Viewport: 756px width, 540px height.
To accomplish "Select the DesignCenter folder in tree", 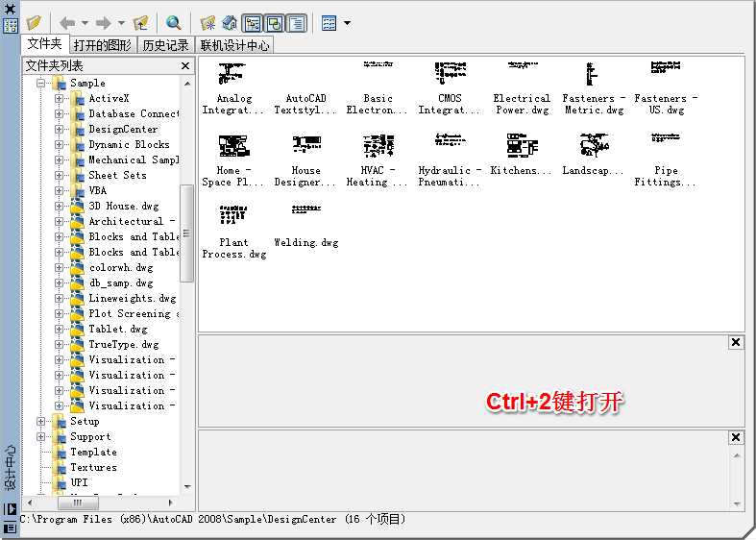I will tap(123, 129).
